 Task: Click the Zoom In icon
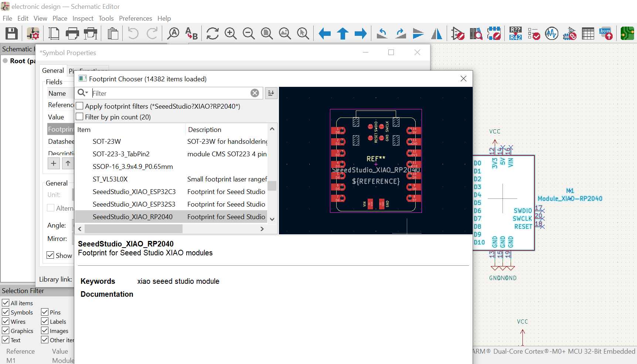tap(231, 34)
